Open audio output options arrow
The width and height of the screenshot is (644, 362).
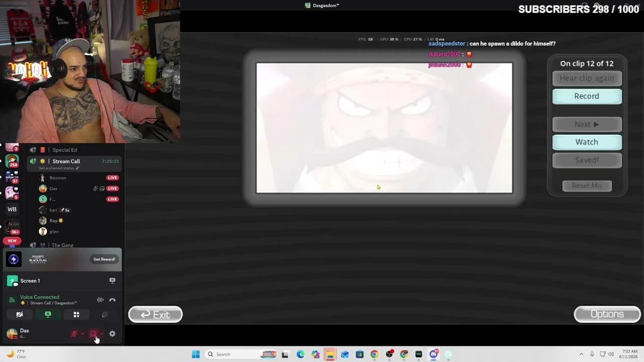click(x=102, y=334)
